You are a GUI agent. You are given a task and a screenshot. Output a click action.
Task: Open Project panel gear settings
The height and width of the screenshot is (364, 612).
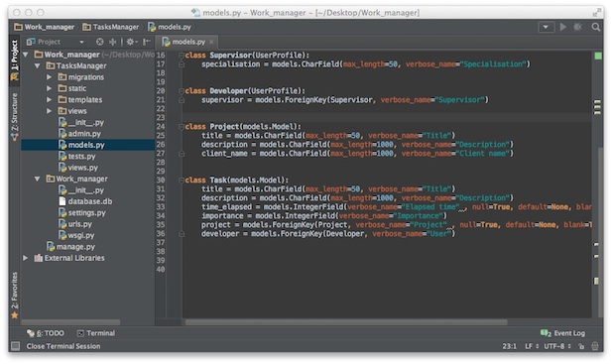(x=131, y=42)
